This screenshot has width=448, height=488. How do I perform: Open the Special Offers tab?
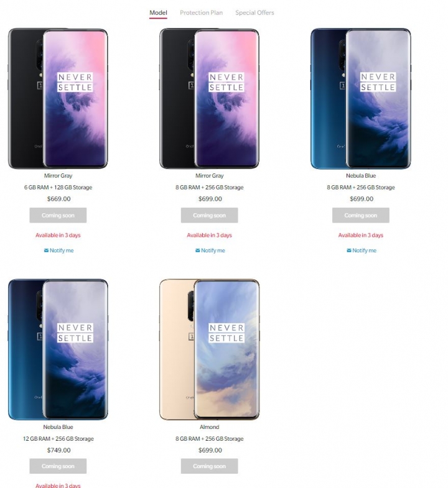click(x=254, y=13)
